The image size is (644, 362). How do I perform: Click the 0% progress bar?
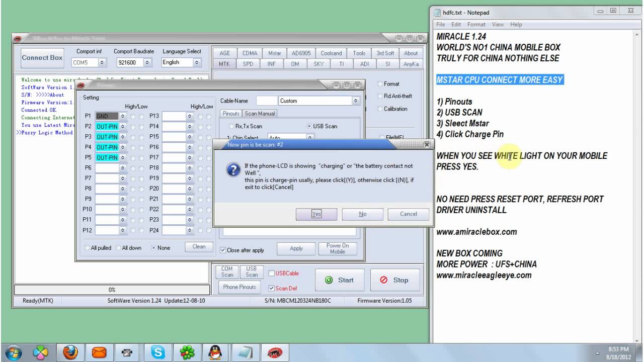tap(112, 290)
